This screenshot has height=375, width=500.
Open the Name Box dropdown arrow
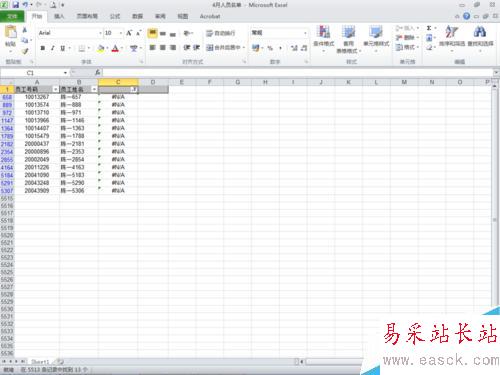[x=65, y=73]
